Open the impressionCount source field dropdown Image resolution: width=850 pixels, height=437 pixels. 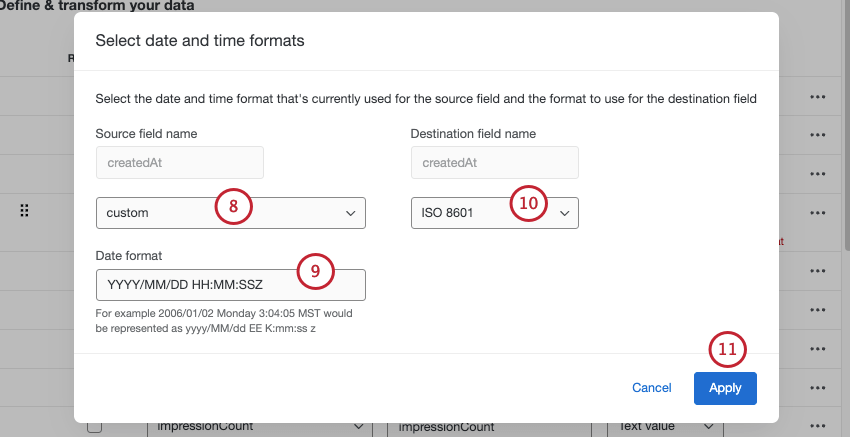point(256,427)
